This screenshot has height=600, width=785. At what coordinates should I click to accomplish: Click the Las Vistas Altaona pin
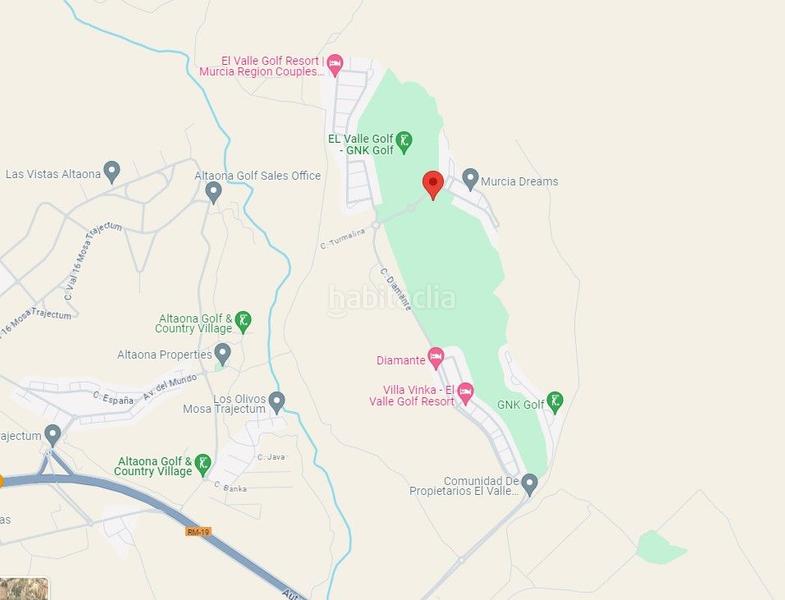tap(112, 172)
